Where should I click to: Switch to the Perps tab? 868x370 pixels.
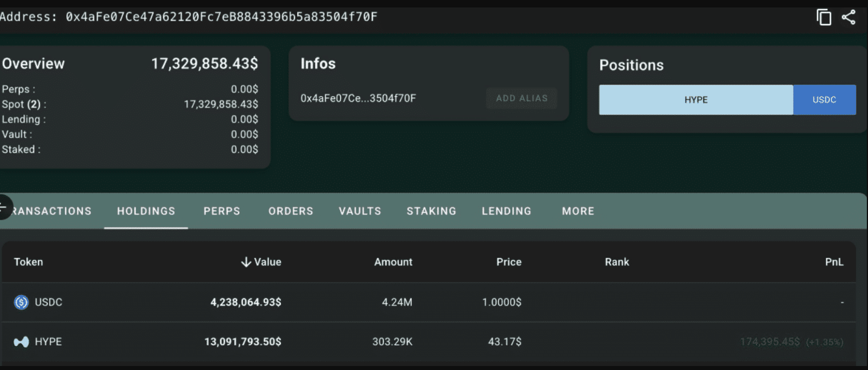click(222, 211)
